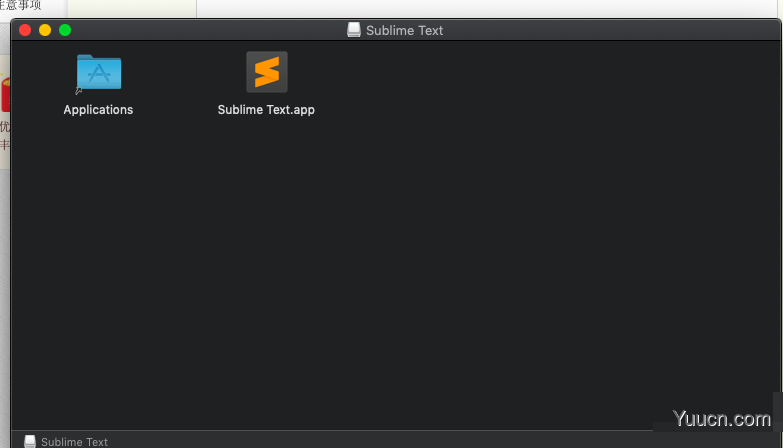Click the Sublime Text window title text
Screen dimensions: 783x448
(404, 30)
